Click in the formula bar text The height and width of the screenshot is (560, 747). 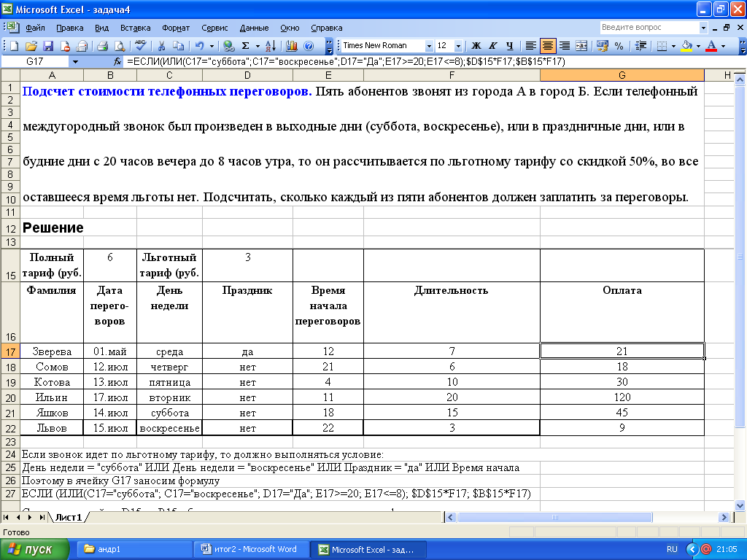[345, 61]
